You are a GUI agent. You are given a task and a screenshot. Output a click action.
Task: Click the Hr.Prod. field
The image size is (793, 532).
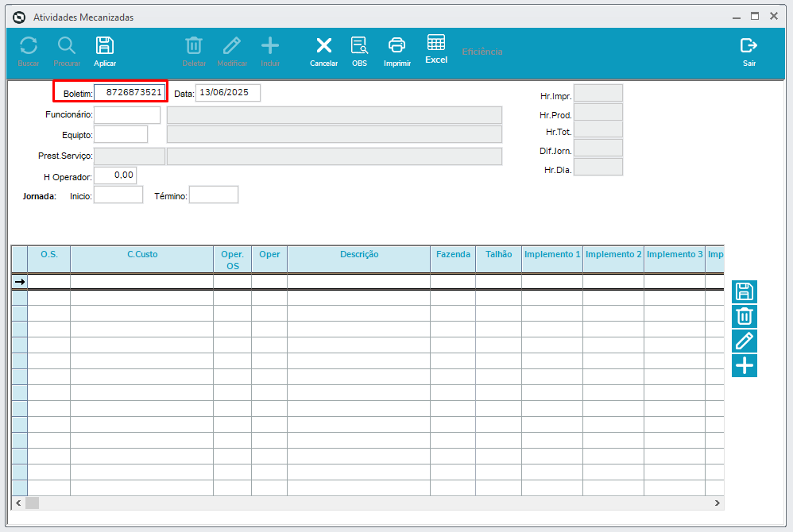(x=598, y=112)
